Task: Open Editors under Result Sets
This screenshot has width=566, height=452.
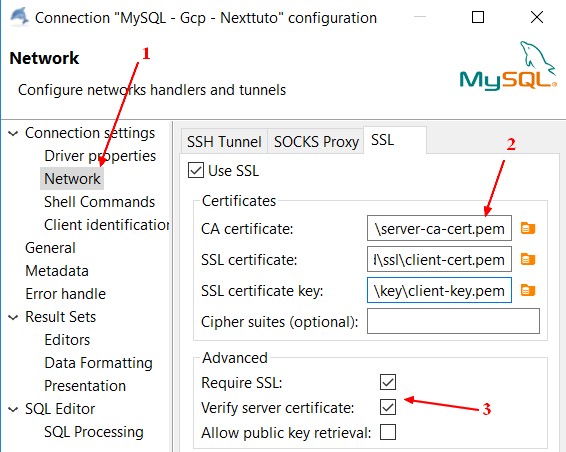Action: pyautogui.click(x=67, y=340)
